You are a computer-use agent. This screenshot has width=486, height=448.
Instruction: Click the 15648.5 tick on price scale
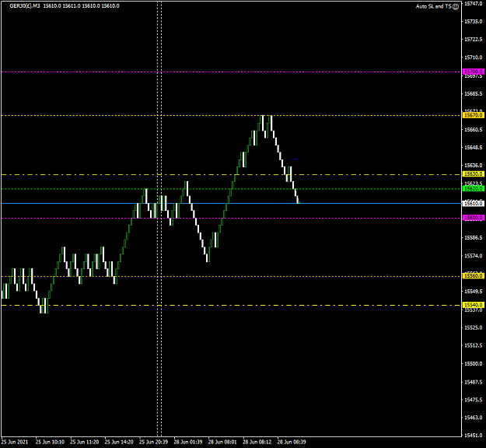473,148
